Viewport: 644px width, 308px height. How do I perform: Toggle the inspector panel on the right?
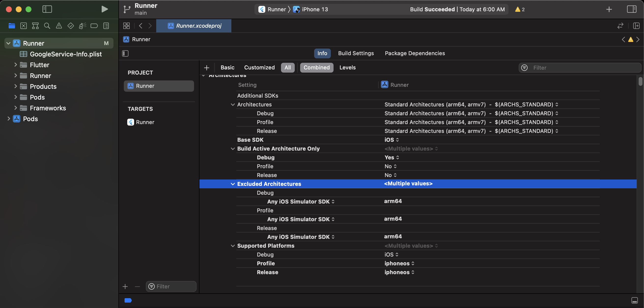click(x=632, y=9)
